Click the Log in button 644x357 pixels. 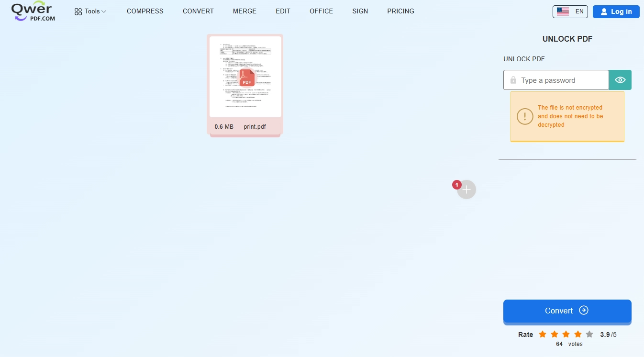[x=616, y=11]
